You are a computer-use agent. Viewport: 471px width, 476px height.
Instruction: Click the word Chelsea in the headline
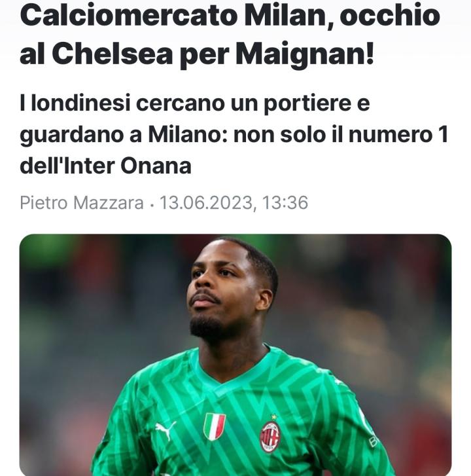pos(113,54)
